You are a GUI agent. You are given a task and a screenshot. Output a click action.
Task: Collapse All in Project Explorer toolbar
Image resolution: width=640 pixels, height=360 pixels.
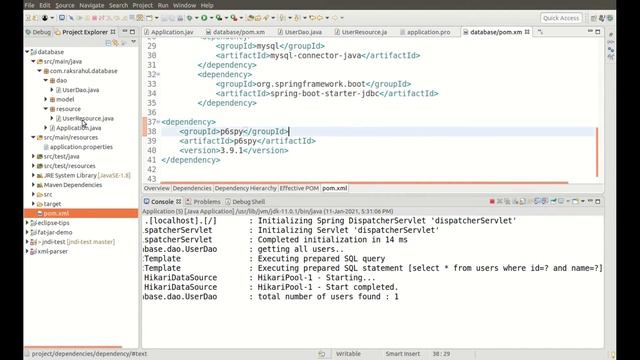point(108,42)
